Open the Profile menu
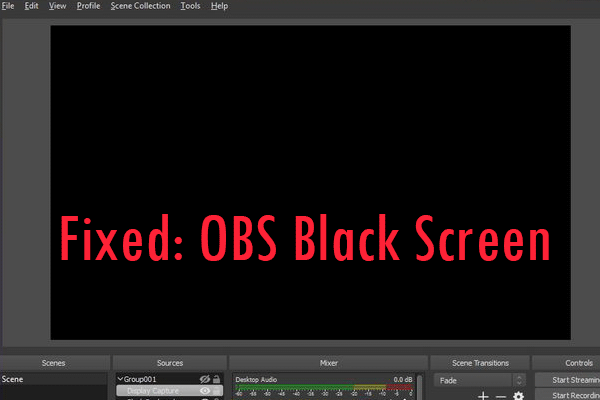The width and height of the screenshot is (600, 400). pos(88,6)
